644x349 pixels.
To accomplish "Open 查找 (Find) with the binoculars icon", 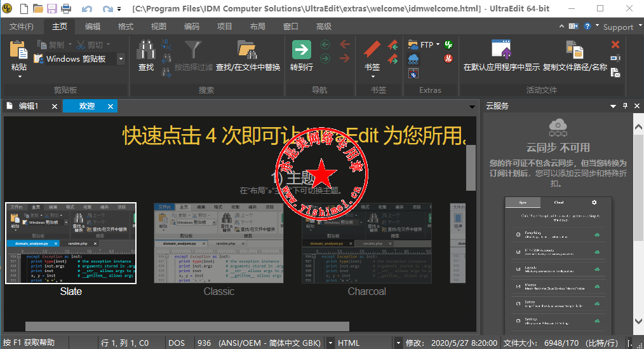I will click(x=146, y=50).
